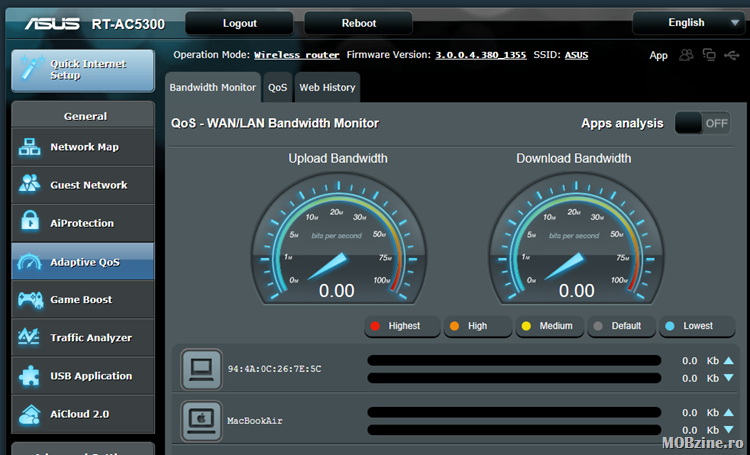Screen dimensions: 750x455
Task: Click the USB status icon in header
Action: pyautogui.click(x=732, y=55)
